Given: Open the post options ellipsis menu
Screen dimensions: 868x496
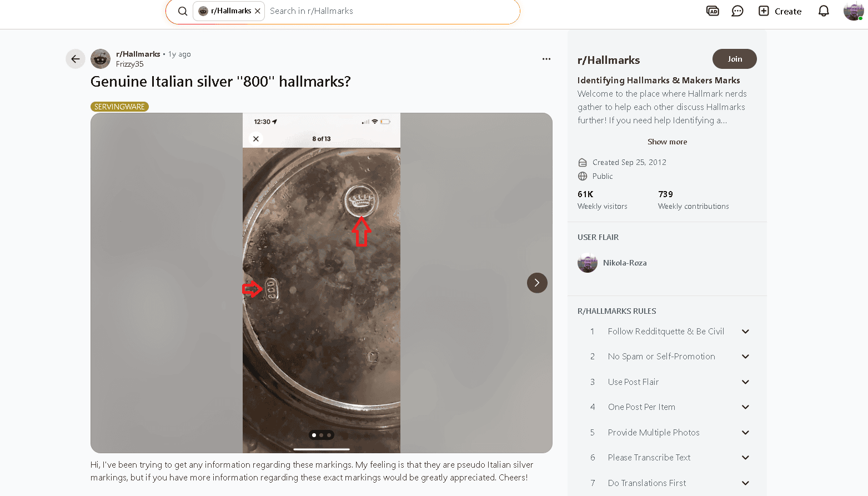Looking at the screenshot, I should point(546,59).
